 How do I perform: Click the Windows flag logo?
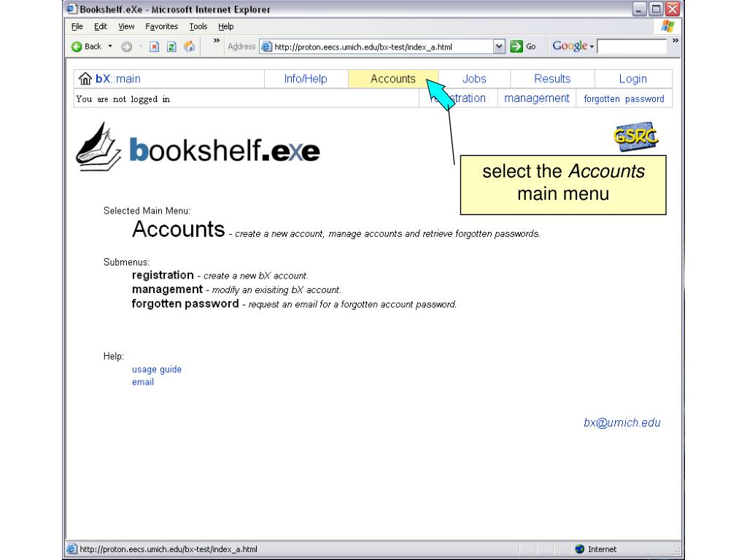pos(668,26)
